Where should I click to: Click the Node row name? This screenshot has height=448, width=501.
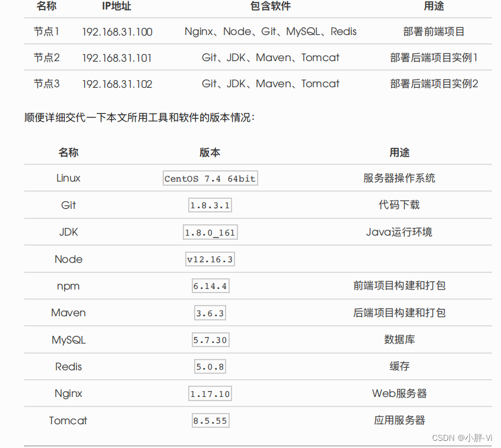tap(68, 259)
